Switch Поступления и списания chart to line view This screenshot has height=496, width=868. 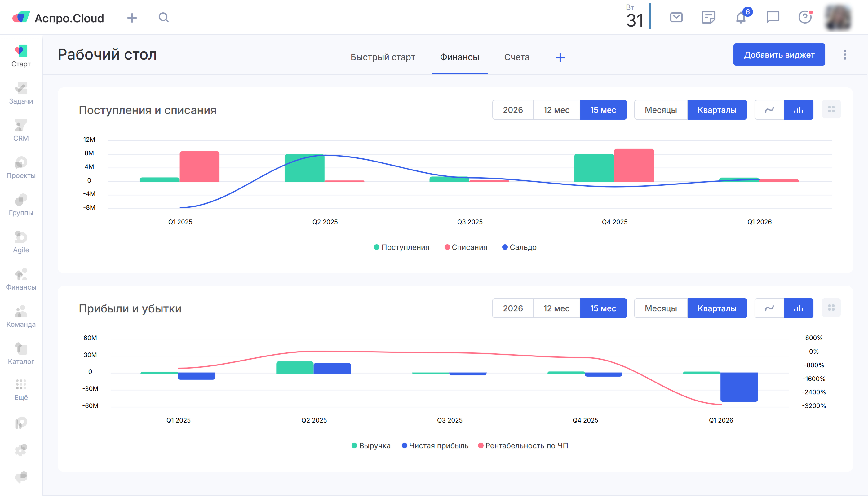click(x=769, y=110)
